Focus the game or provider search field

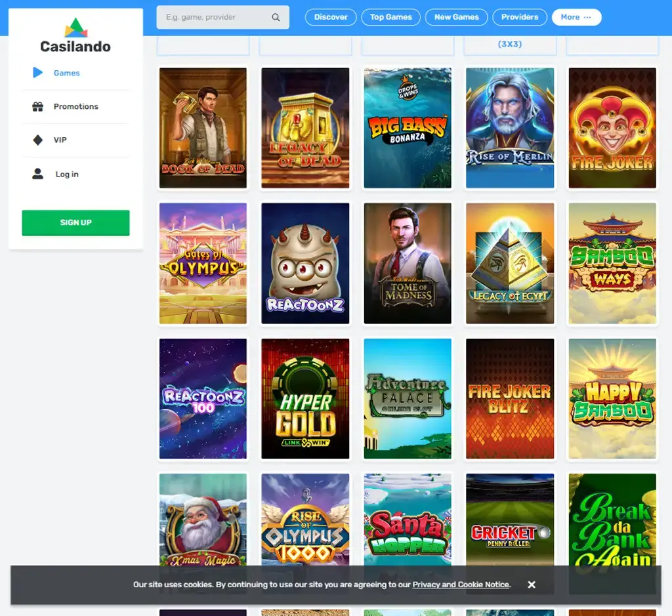222,17
